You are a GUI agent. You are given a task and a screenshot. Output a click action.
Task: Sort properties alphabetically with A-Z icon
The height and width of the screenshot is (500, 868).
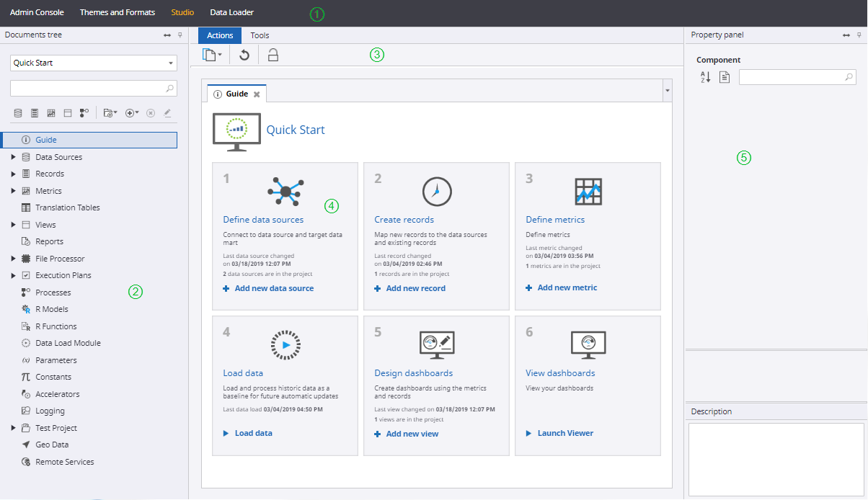706,77
